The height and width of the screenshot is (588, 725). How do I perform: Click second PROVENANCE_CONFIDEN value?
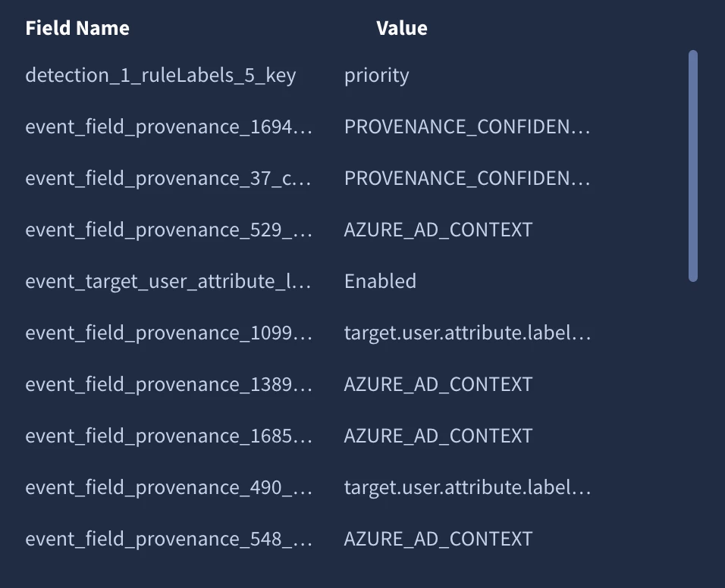pos(467,178)
